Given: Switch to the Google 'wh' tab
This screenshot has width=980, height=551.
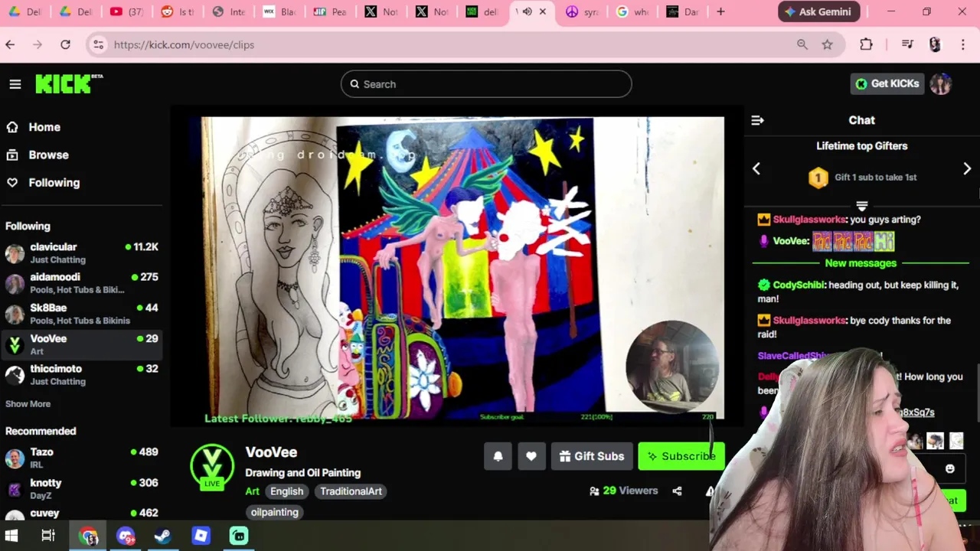Looking at the screenshot, I should 633,11.
